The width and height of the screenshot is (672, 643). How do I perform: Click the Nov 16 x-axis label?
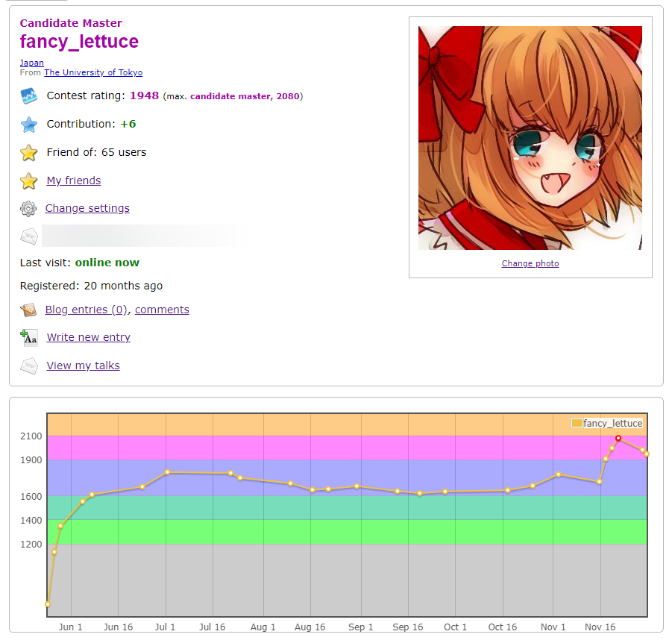click(600, 627)
